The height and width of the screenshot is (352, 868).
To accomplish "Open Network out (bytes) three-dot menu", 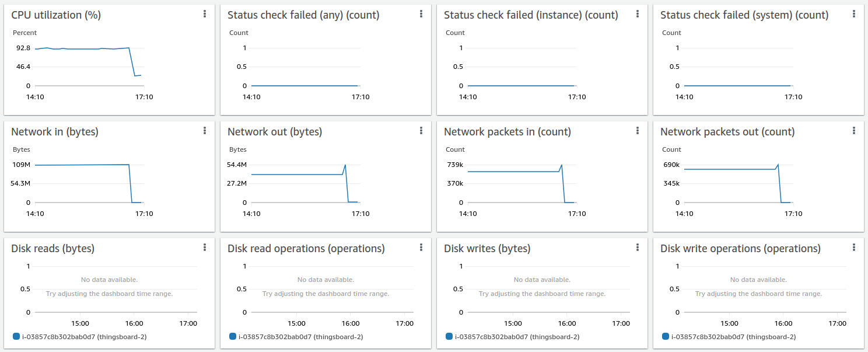I will 421,131.
